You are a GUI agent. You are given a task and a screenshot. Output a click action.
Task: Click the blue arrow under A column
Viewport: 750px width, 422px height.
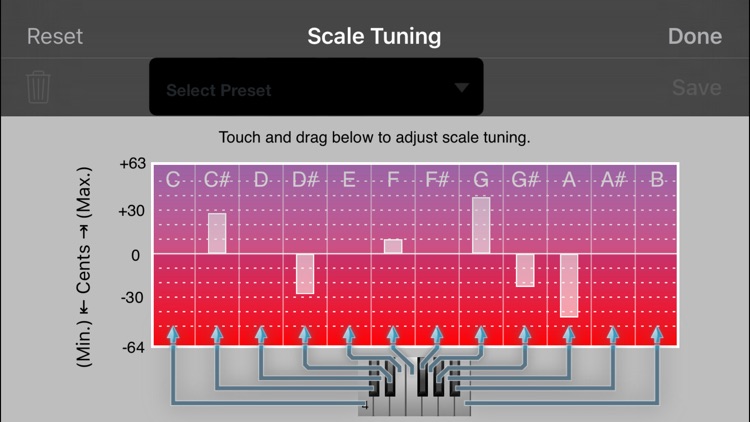(569, 334)
